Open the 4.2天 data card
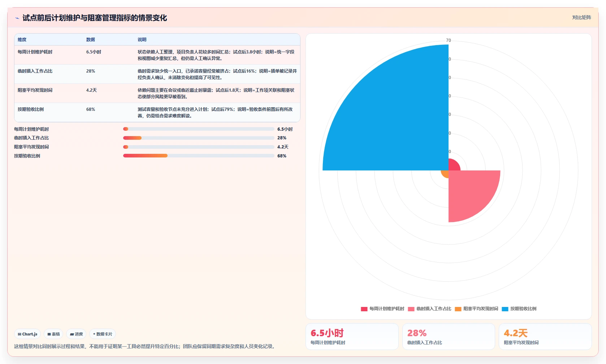The width and height of the screenshot is (606, 364). tap(545, 337)
